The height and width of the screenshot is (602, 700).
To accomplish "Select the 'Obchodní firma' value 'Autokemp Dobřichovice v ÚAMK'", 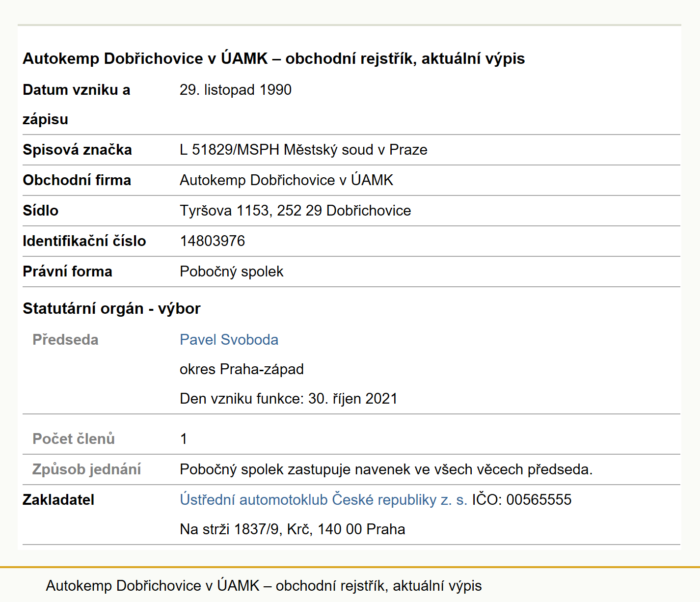I will (x=287, y=180).
